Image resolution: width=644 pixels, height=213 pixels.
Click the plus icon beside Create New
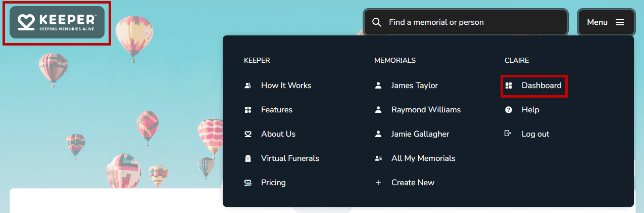[378, 183]
